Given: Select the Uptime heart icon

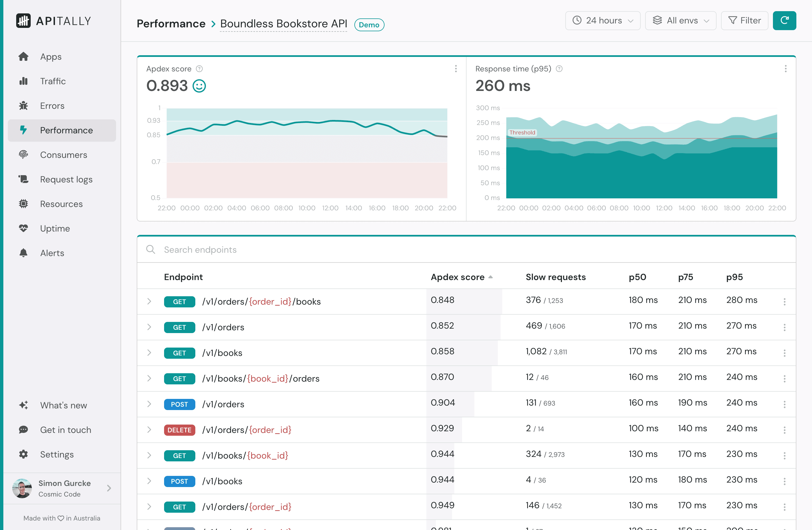Looking at the screenshot, I should point(23,228).
